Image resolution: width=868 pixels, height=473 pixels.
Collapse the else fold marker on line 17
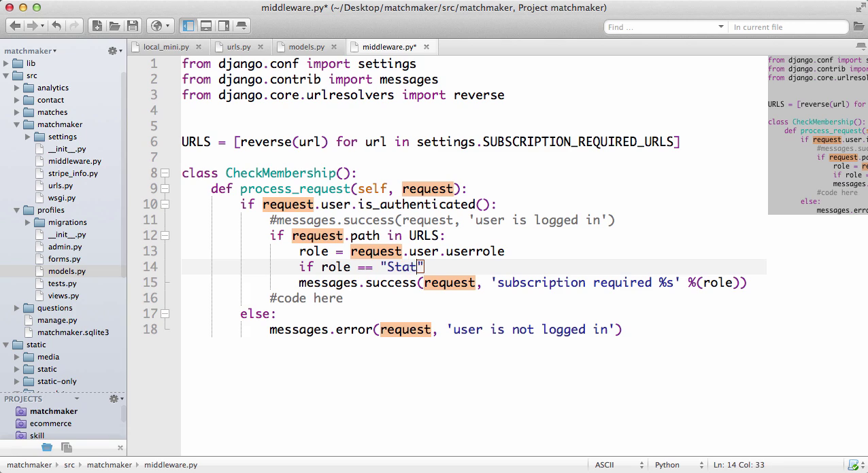[x=165, y=314]
